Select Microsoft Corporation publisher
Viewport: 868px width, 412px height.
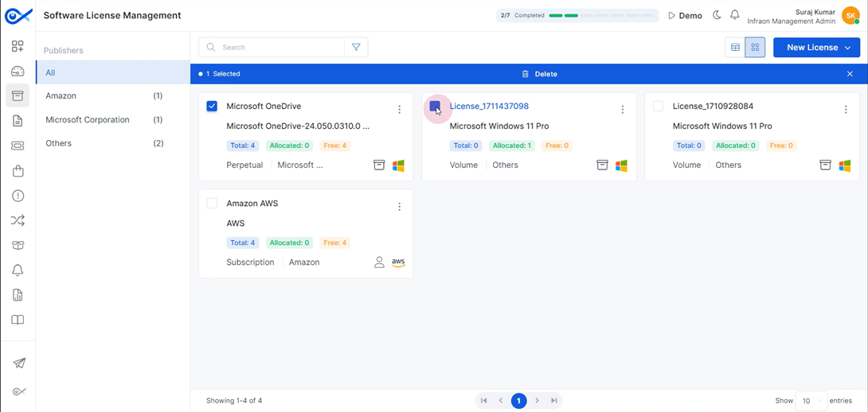pos(88,120)
